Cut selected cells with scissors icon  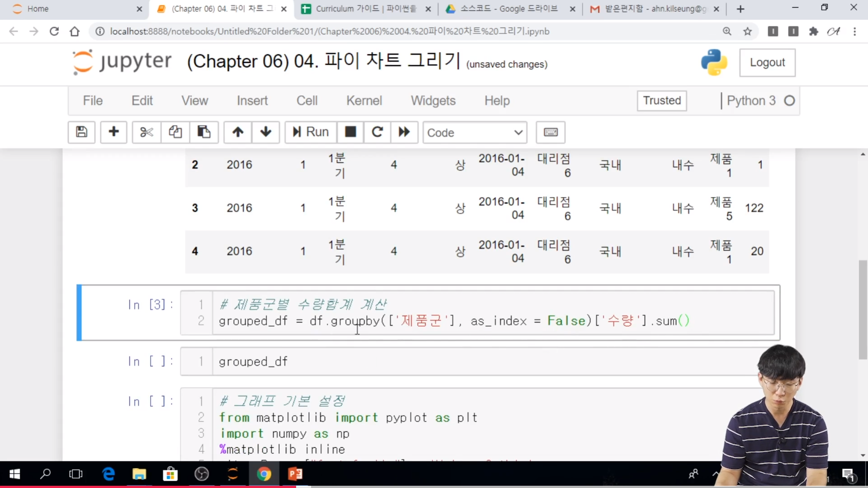tap(146, 132)
